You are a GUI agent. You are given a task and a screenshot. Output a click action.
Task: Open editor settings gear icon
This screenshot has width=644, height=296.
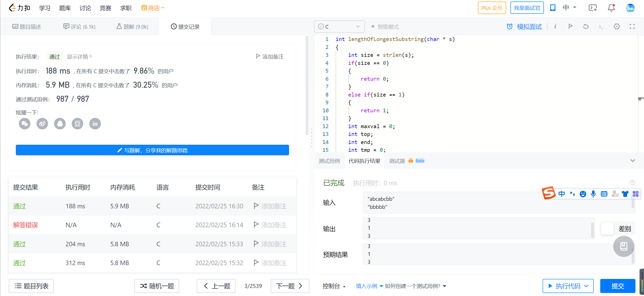pyautogui.click(x=617, y=27)
